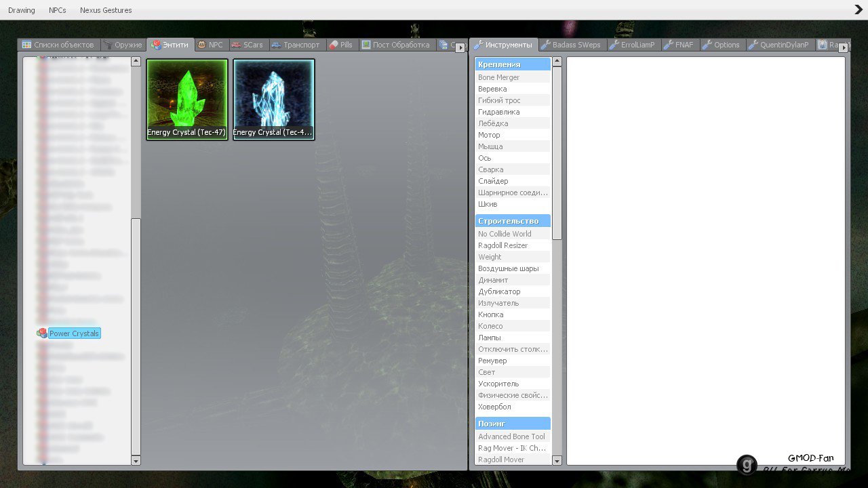Select the Свет tool
The width and height of the screenshot is (868, 488).
pyautogui.click(x=513, y=372)
